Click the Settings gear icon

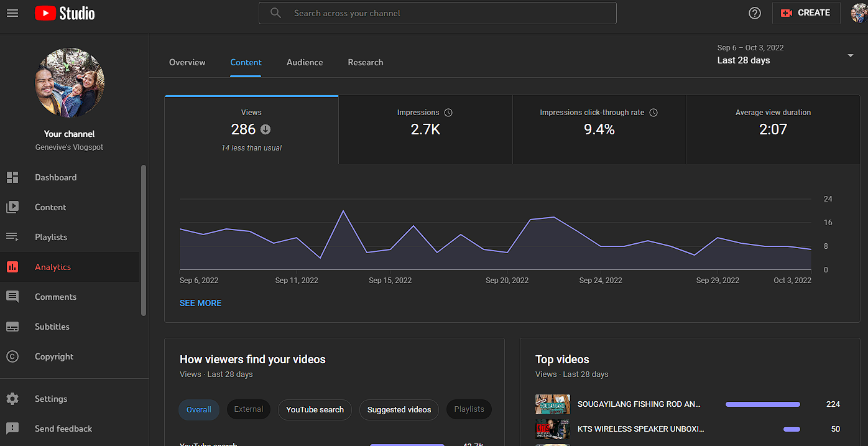pyautogui.click(x=12, y=399)
